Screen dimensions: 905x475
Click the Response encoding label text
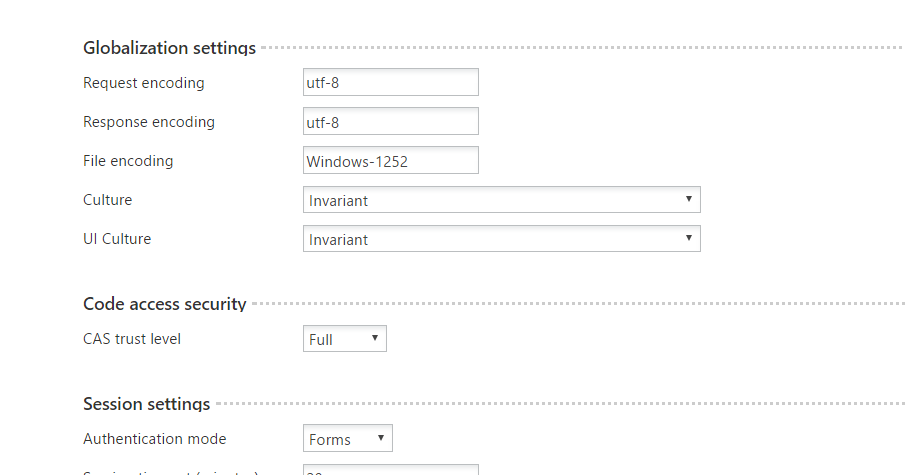(x=148, y=122)
